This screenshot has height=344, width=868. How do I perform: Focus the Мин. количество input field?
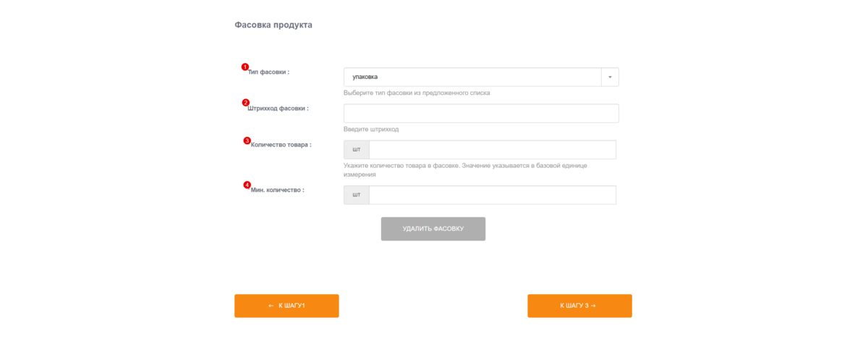493,195
